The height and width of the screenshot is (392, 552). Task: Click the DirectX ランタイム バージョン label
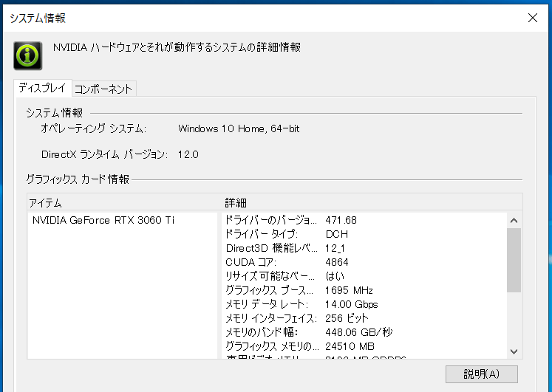[104, 154]
